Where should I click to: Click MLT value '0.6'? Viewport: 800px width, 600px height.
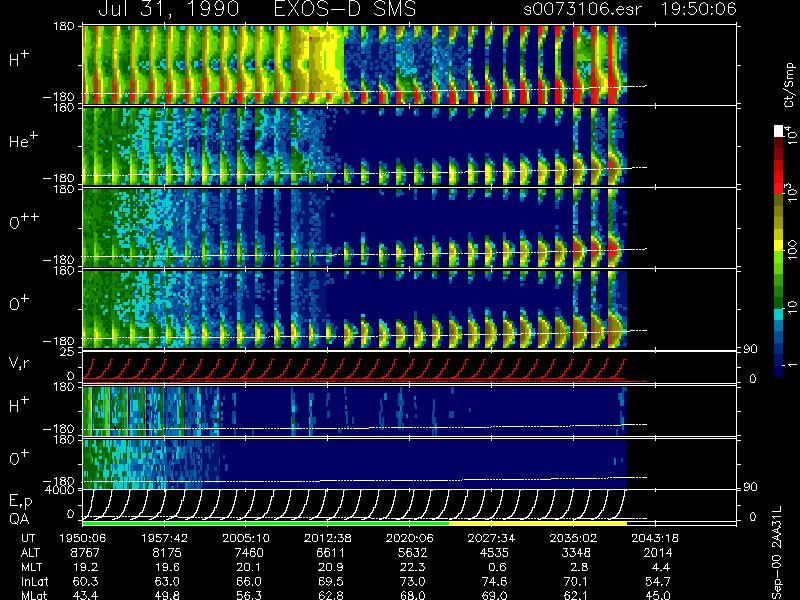pos(497,567)
